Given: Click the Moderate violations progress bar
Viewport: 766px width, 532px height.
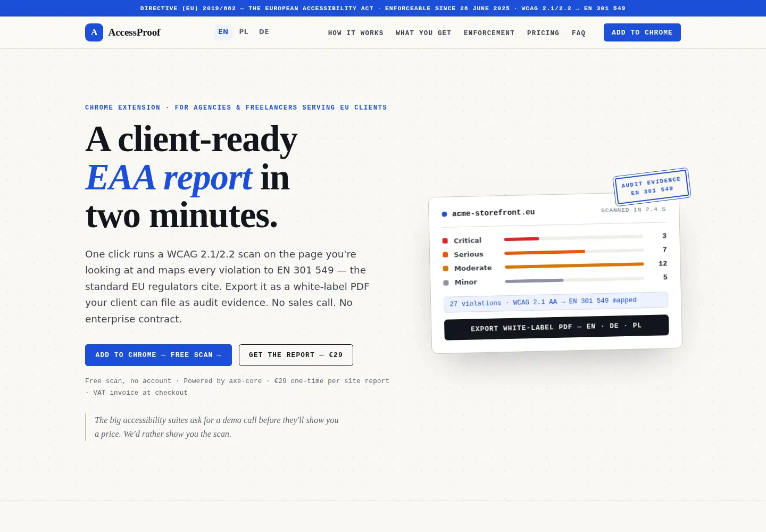Looking at the screenshot, I should [574, 265].
